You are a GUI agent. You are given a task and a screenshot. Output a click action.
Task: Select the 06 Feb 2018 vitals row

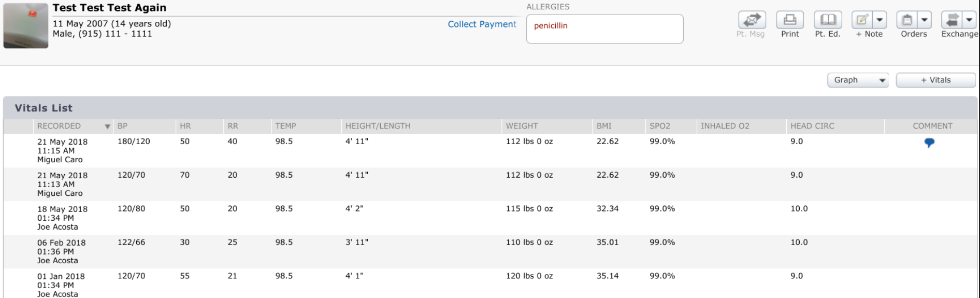click(490, 251)
